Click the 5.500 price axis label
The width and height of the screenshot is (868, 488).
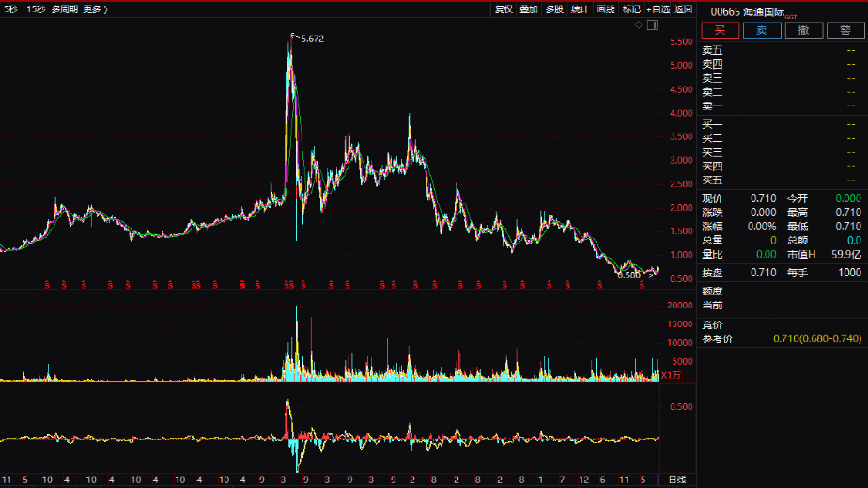pyautogui.click(x=681, y=42)
